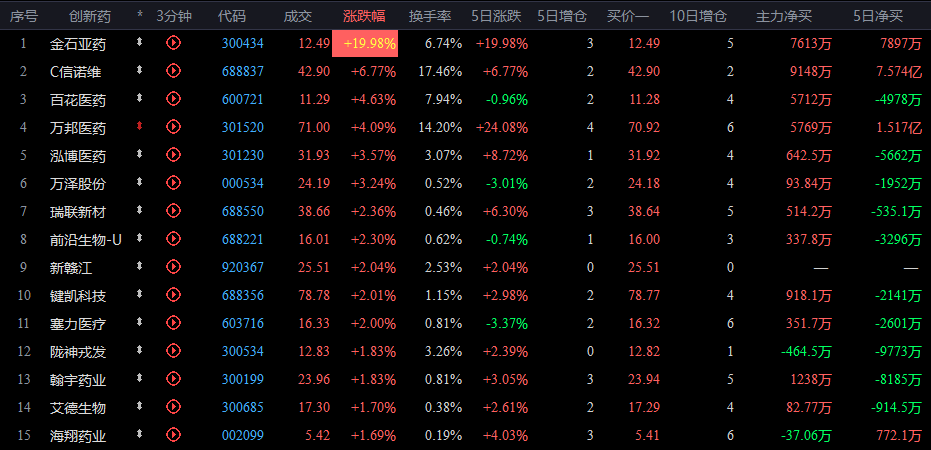Open 3-minute play icon for 艾德生物
This screenshot has height=450, width=931.
(173, 407)
